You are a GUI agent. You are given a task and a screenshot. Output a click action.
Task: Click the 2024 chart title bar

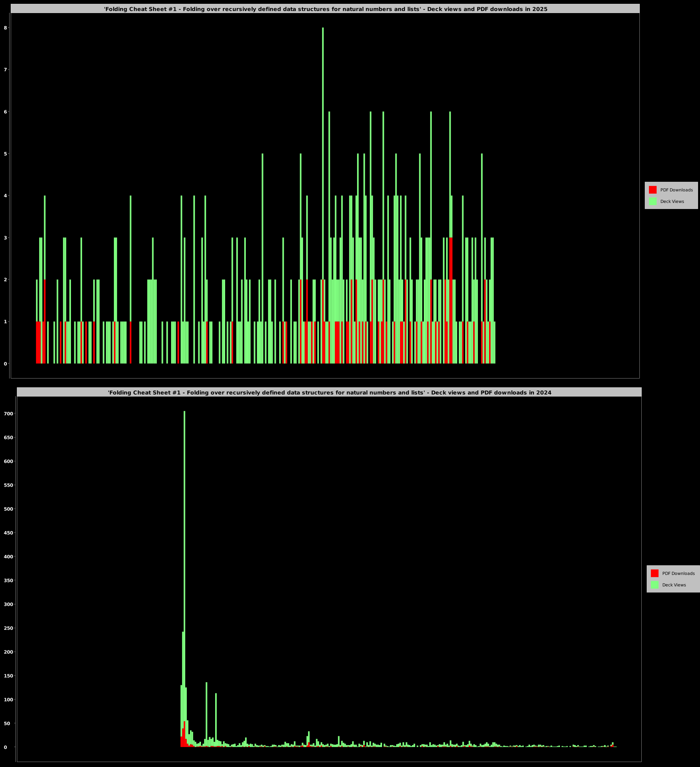[329, 392]
